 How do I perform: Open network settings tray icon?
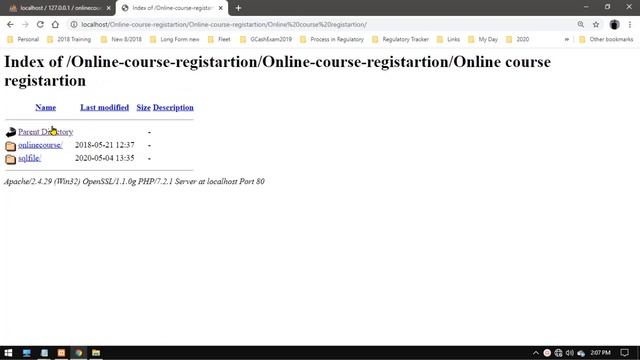(558, 353)
